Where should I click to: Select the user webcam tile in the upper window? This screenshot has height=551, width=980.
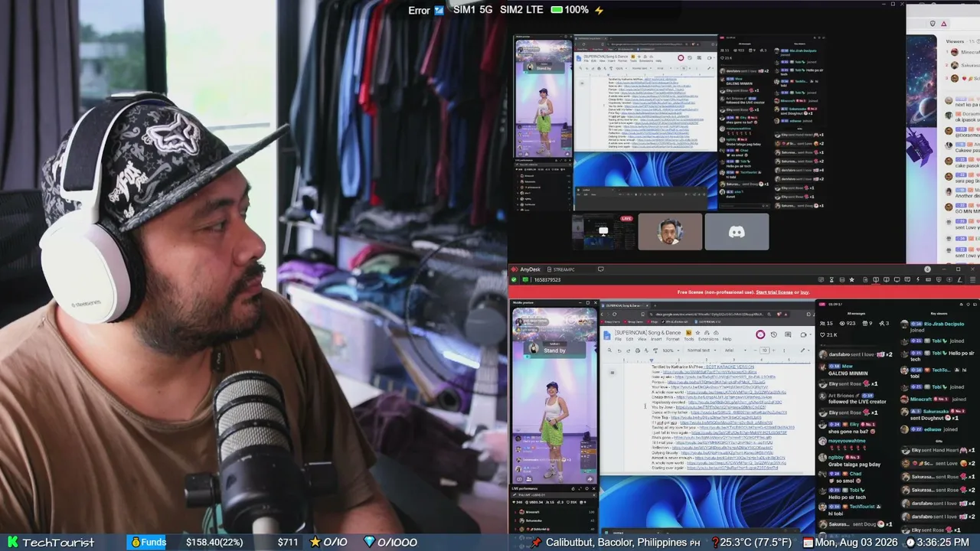coord(670,231)
